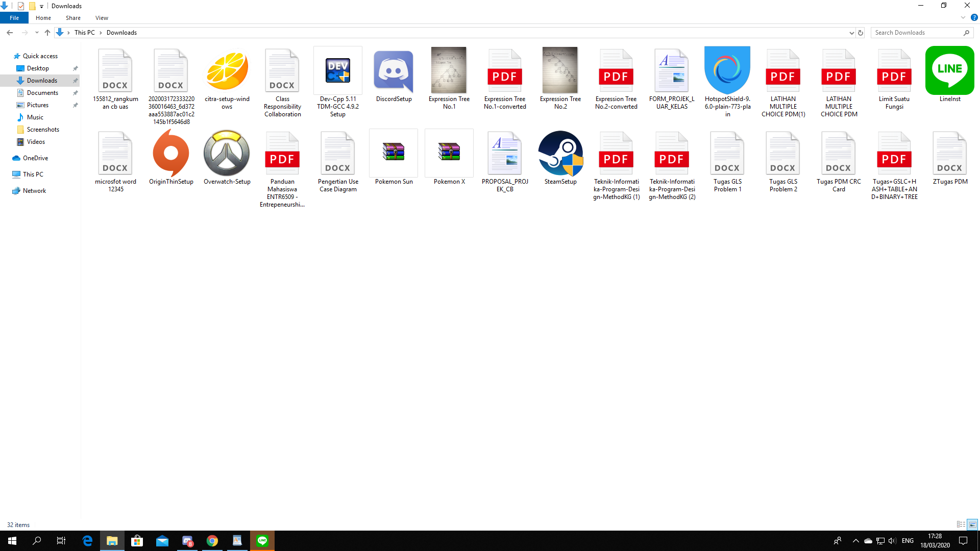980x551 pixels.
Task: Open the Share ribbon tab
Action: point(73,18)
